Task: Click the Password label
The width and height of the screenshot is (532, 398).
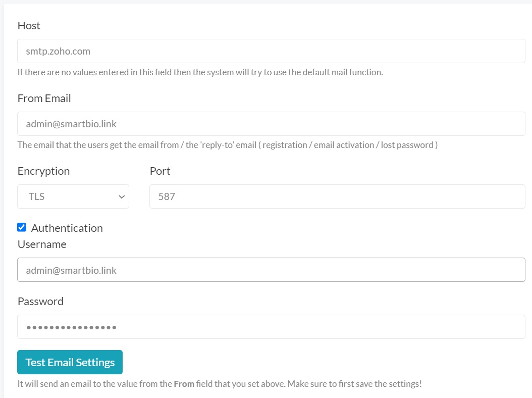Action: (x=40, y=302)
